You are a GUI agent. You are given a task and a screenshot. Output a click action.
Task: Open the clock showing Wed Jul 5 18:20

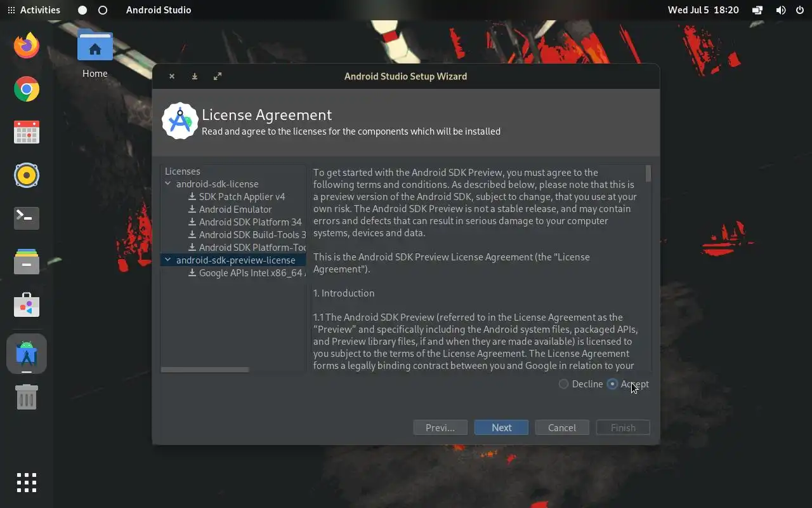point(703,10)
